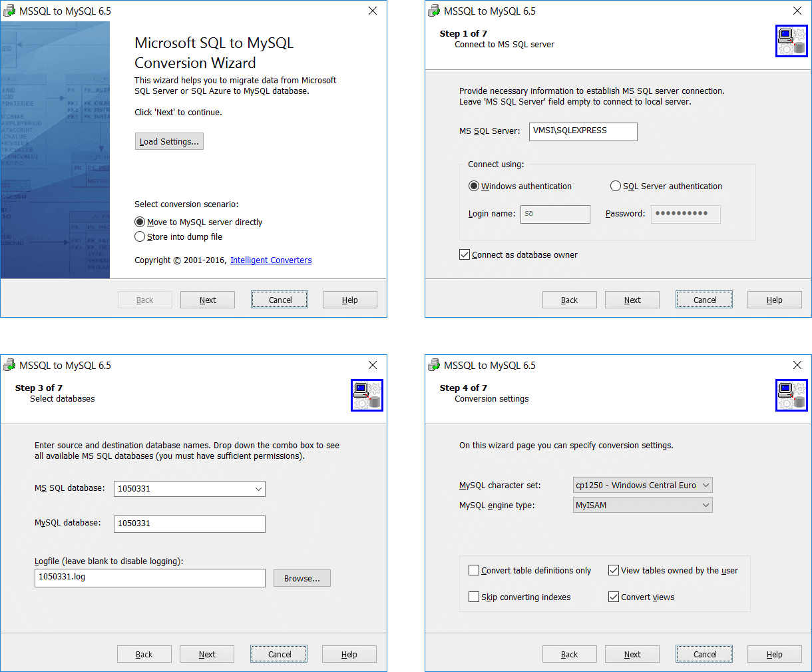The width and height of the screenshot is (812, 672).
Task: Open the MS SQL database combo box
Action: (190, 489)
